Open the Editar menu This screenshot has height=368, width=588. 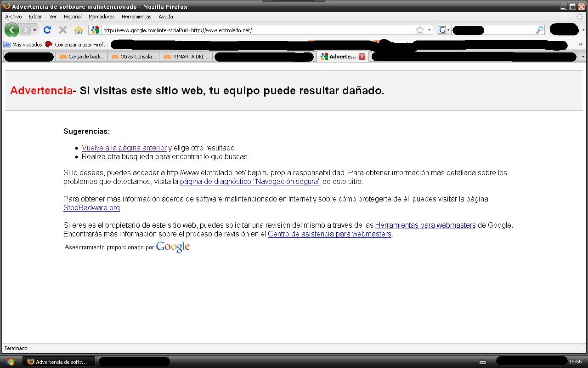35,17
